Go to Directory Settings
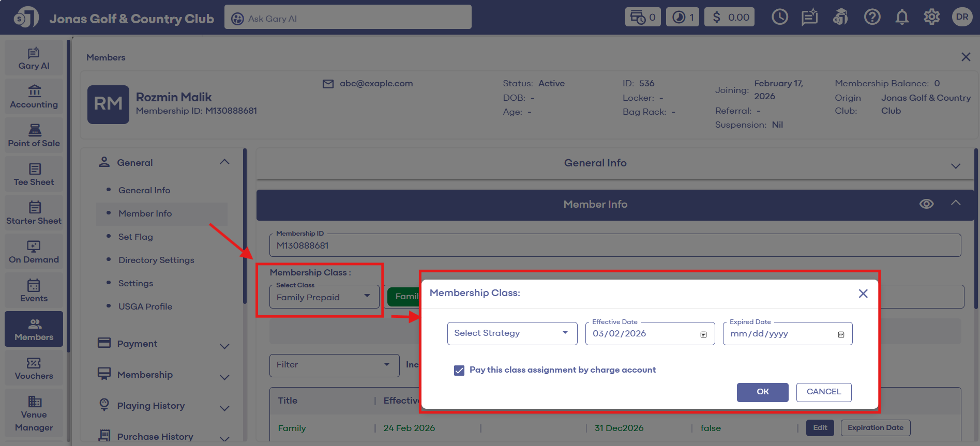The image size is (980, 446). (156, 260)
